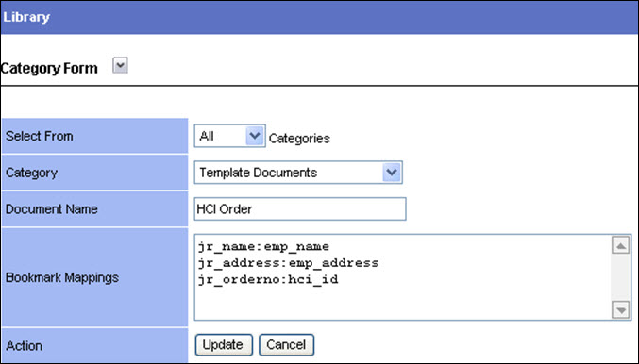Click the arrow on the All dropdown
639x364 pixels.
(x=255, y=136)
